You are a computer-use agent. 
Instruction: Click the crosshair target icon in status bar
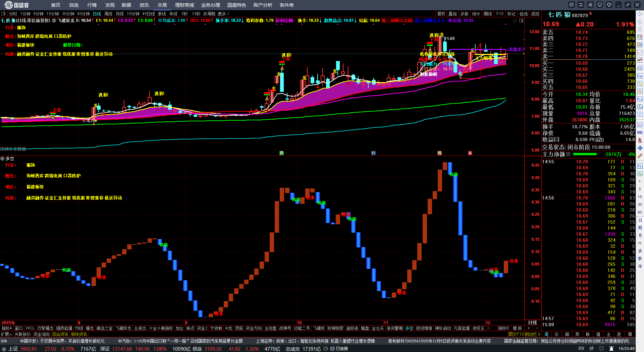point(601,349)
